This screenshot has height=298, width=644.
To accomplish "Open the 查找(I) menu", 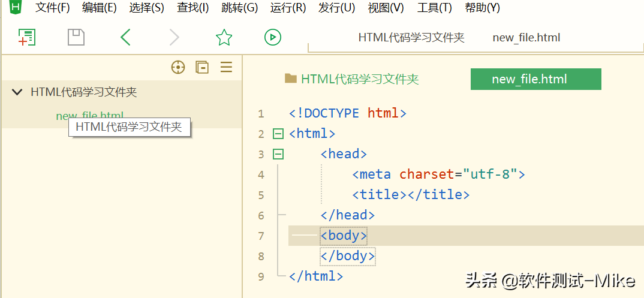I will click(x=193, y=7).
